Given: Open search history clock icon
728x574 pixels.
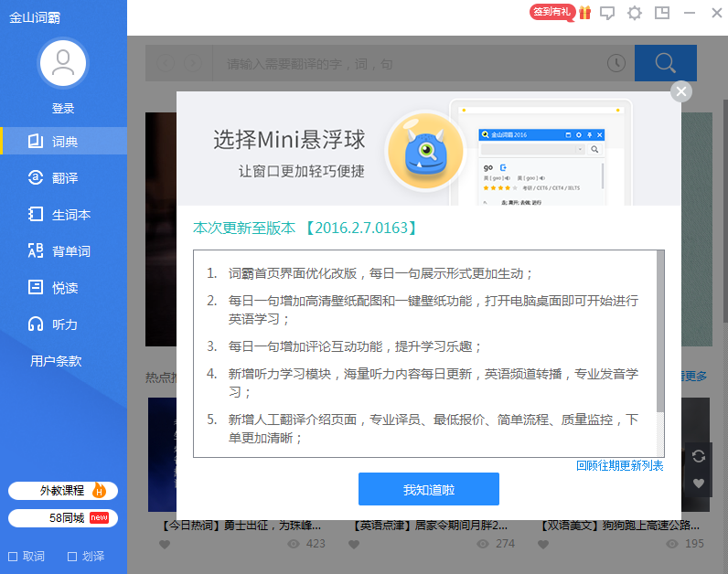Looking at the screenshot, I should pos(616,63).
